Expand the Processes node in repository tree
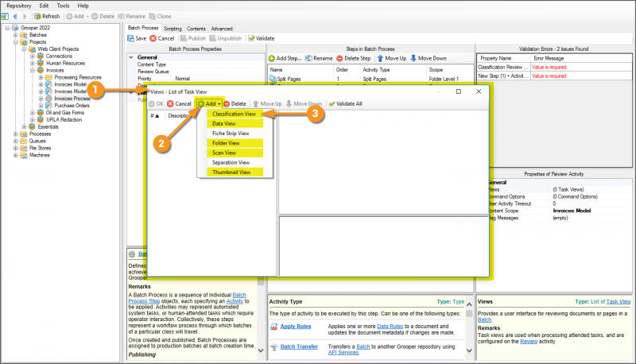The width and height of the screenshot is (636, 364). click(x=14, y=134)
